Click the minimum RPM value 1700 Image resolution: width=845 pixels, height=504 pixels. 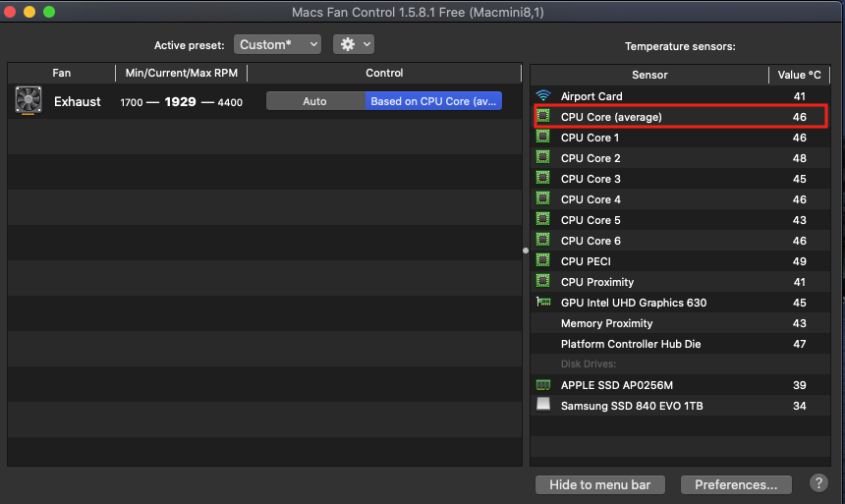tap(131, 102)
